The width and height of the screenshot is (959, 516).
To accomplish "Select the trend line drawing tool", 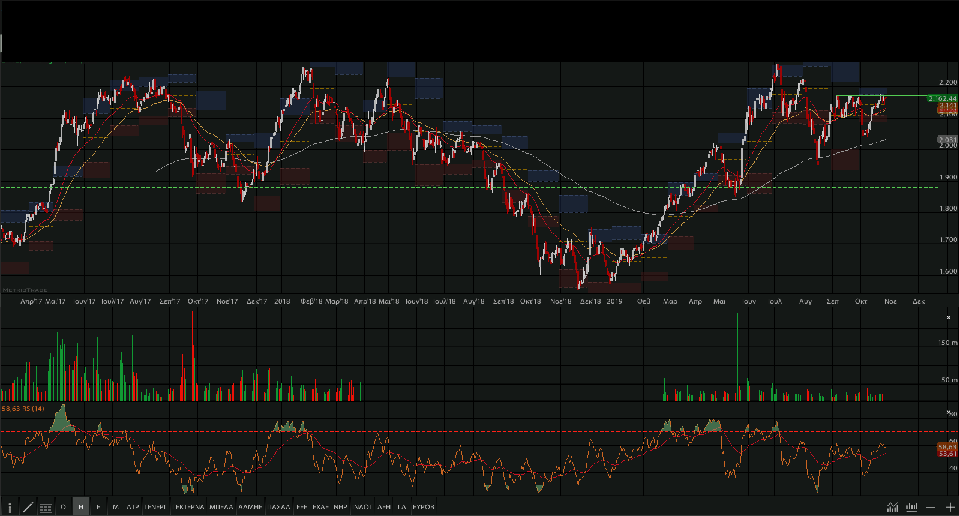I will [x=27, y=507].
